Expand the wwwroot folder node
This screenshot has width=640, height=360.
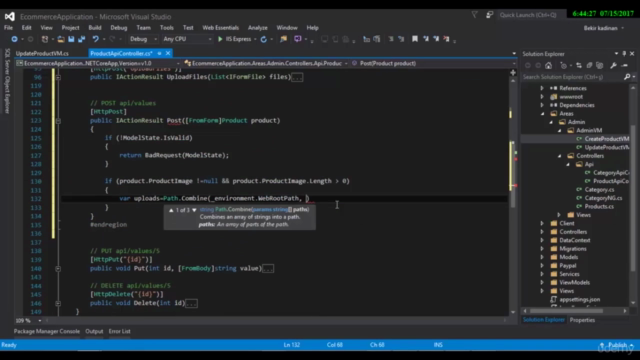pos(542,97)
